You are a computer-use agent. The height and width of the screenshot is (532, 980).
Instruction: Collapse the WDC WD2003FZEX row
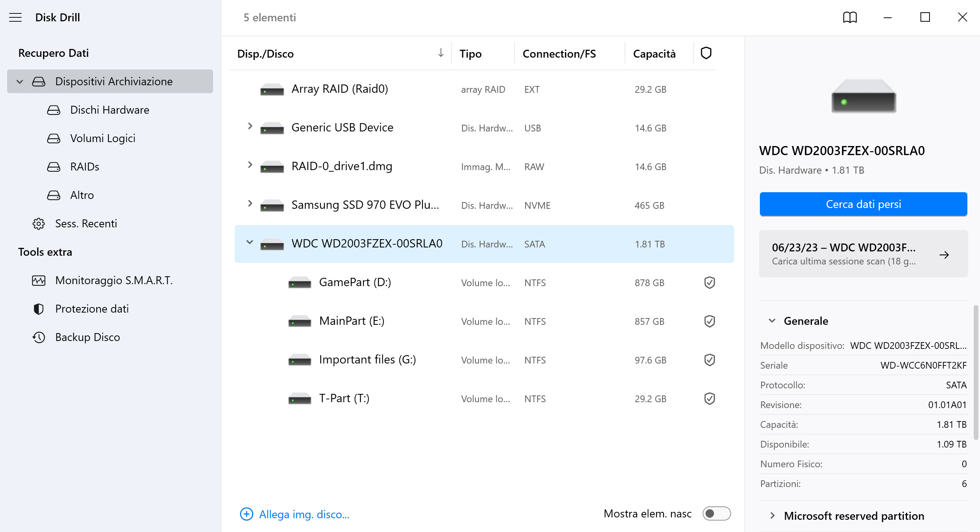[250, 242]
